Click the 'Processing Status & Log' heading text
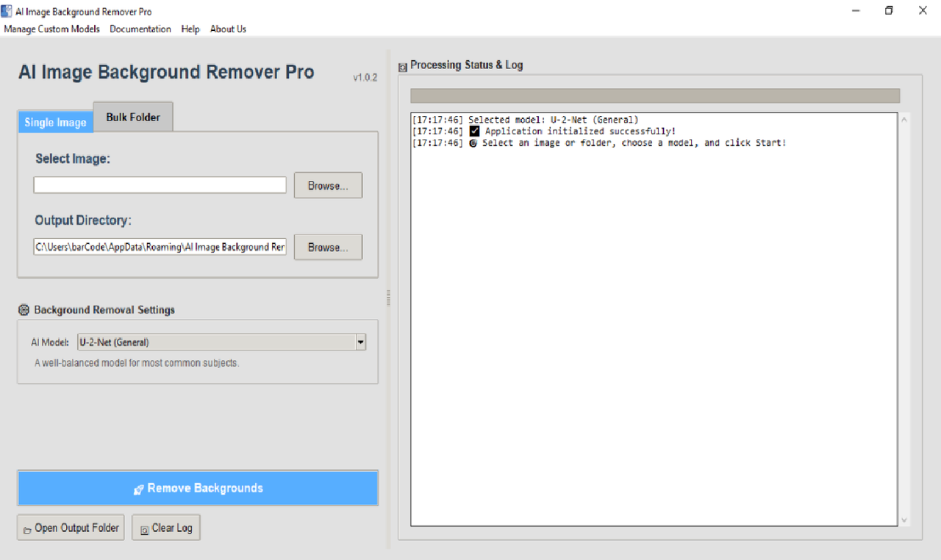The height and width of the screenshot is (560, 941). [467, 65]
